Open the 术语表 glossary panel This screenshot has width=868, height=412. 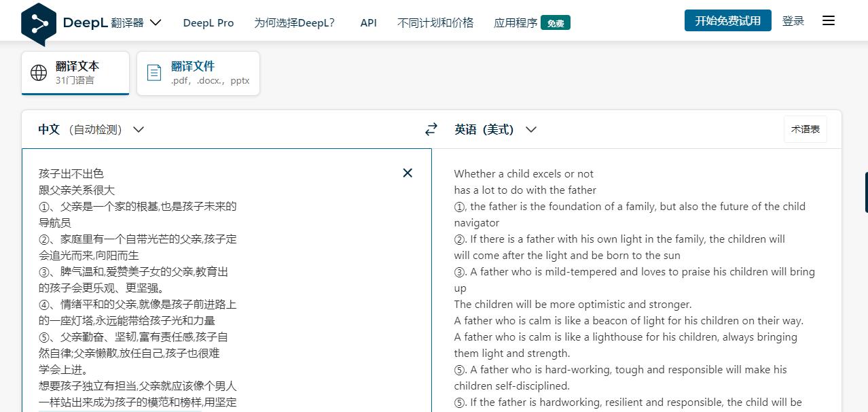coord(805,129)
